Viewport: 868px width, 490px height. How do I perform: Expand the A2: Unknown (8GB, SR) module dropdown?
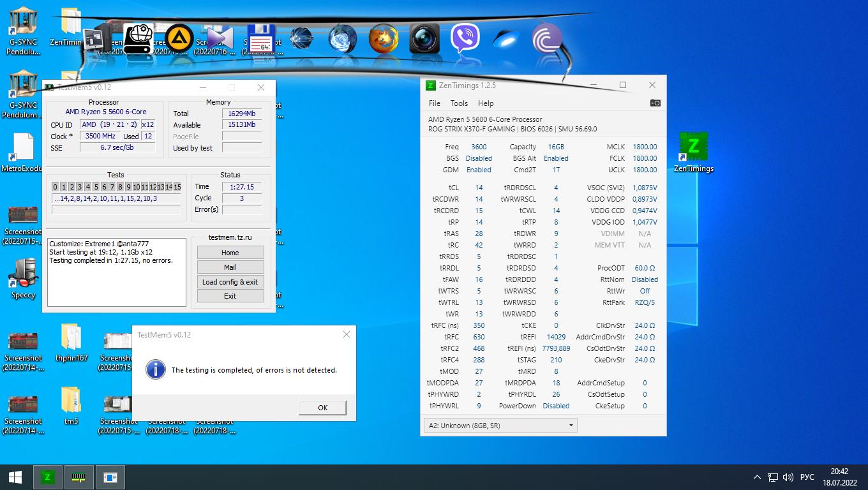(x=500, y=426)
